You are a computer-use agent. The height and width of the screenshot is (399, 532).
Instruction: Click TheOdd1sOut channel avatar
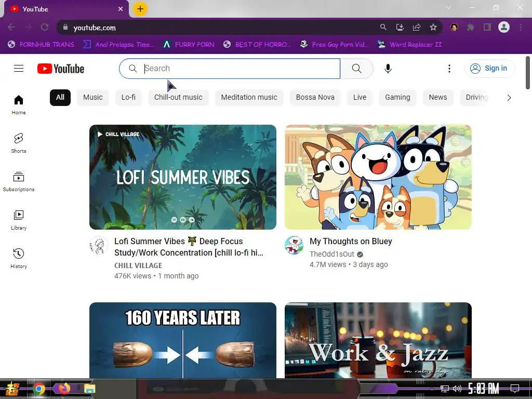point(294,245)
